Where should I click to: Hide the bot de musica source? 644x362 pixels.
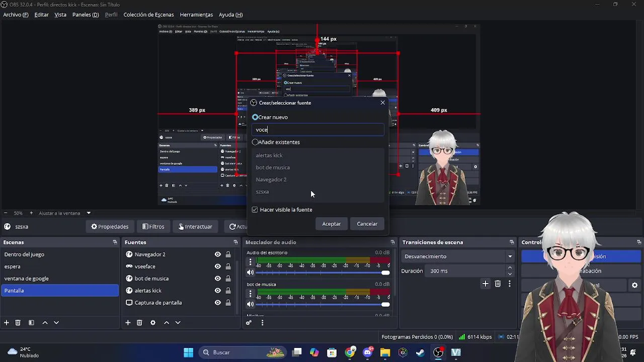pos(217,279)
